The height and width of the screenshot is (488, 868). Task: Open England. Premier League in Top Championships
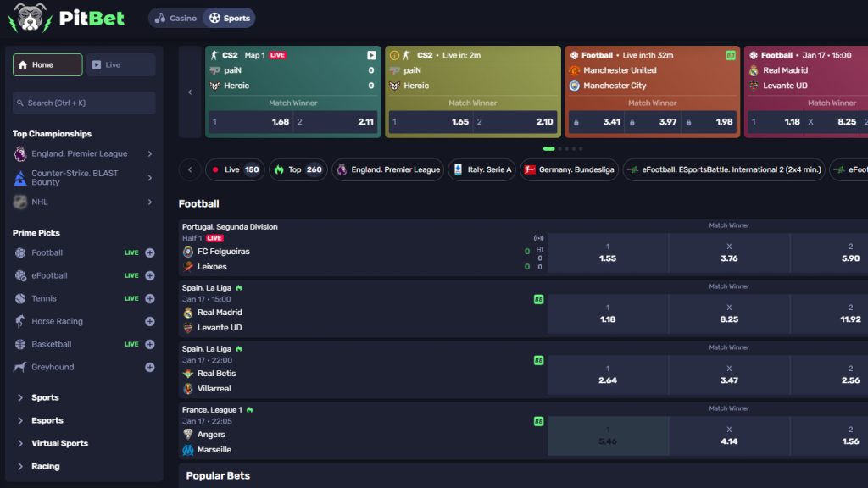(x=79, y=154)
